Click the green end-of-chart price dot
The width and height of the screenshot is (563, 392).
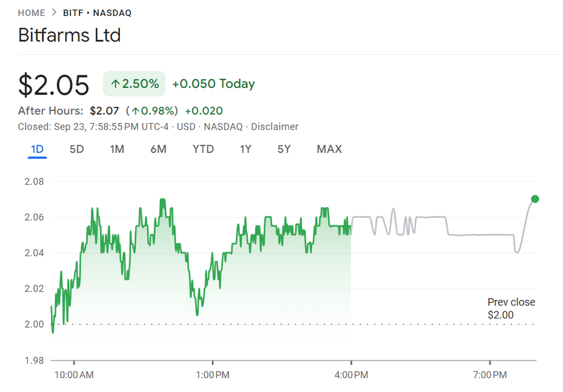tap(535, 199)
